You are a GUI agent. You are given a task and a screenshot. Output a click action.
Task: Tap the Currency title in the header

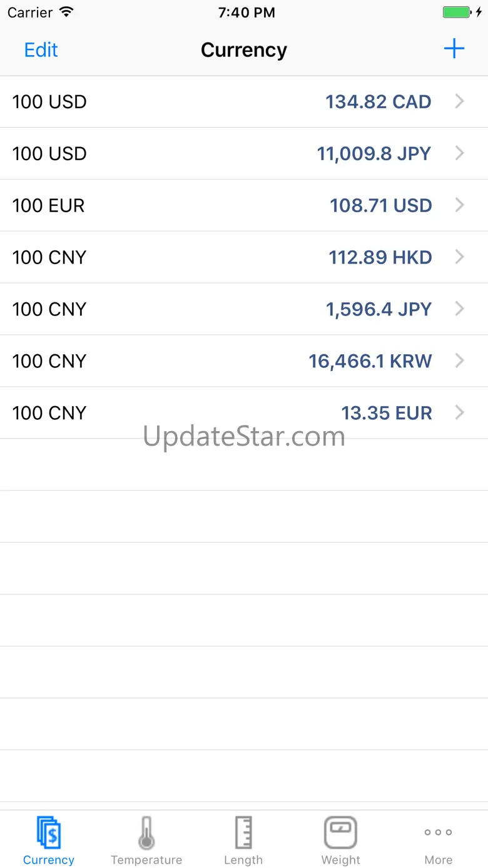coord(243,50)
